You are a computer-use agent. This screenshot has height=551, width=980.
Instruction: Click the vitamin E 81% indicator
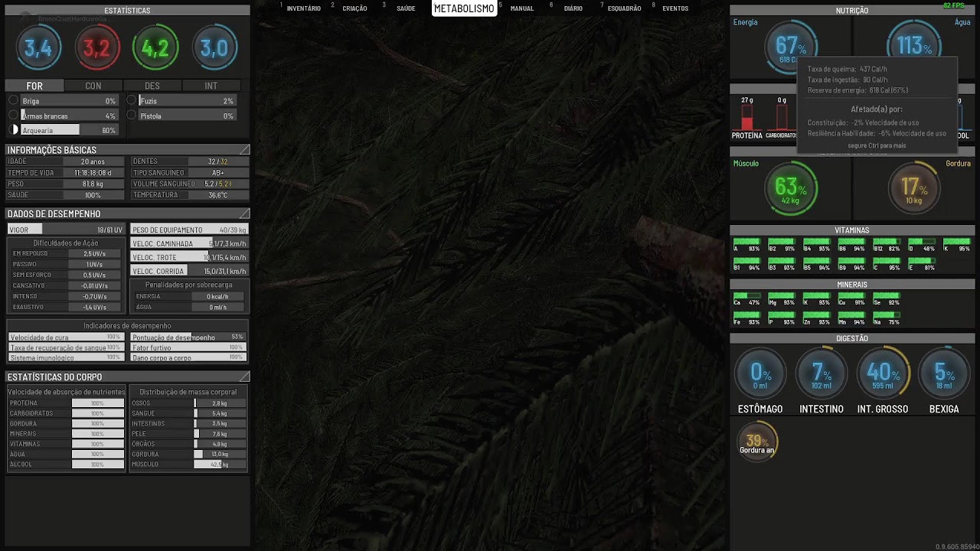click(x=921, y=264)
